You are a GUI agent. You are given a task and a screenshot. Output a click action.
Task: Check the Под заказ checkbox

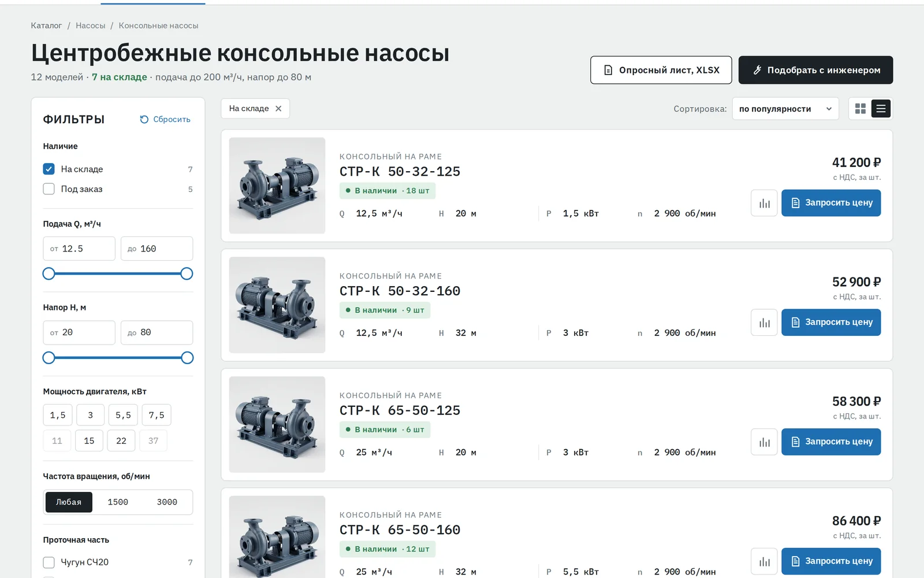[49, 189]
